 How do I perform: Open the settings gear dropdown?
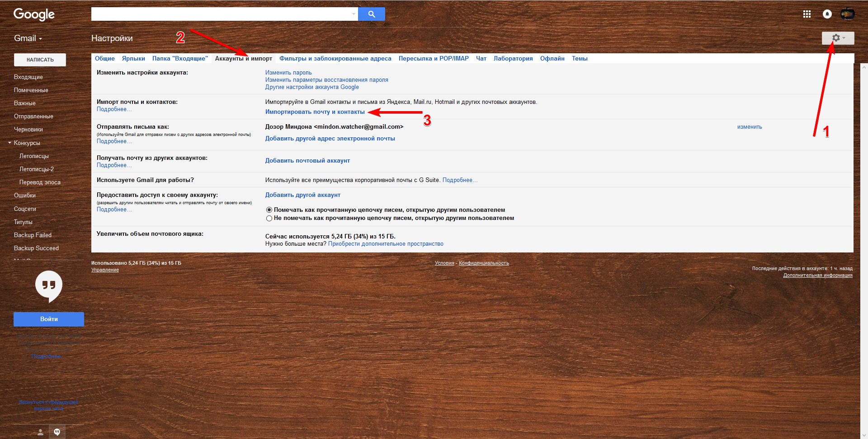[838, 38]
